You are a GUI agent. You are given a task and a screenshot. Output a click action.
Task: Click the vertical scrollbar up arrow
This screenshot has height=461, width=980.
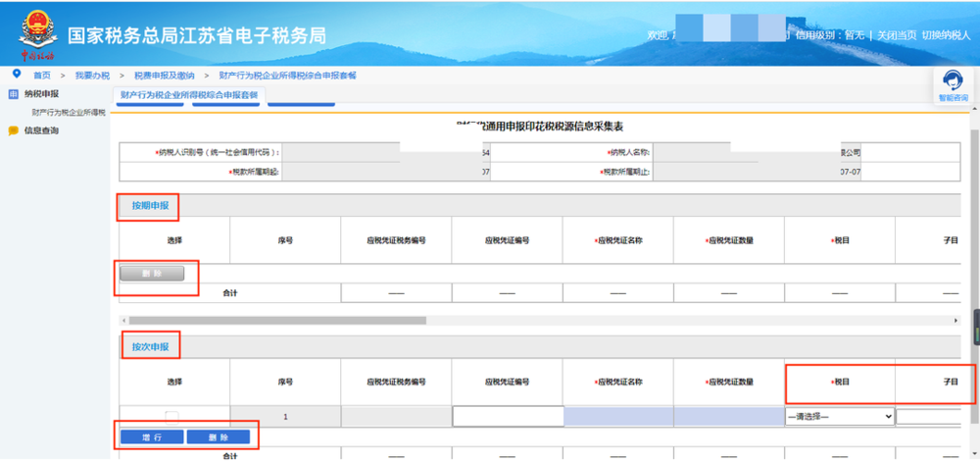click(974, 109)
